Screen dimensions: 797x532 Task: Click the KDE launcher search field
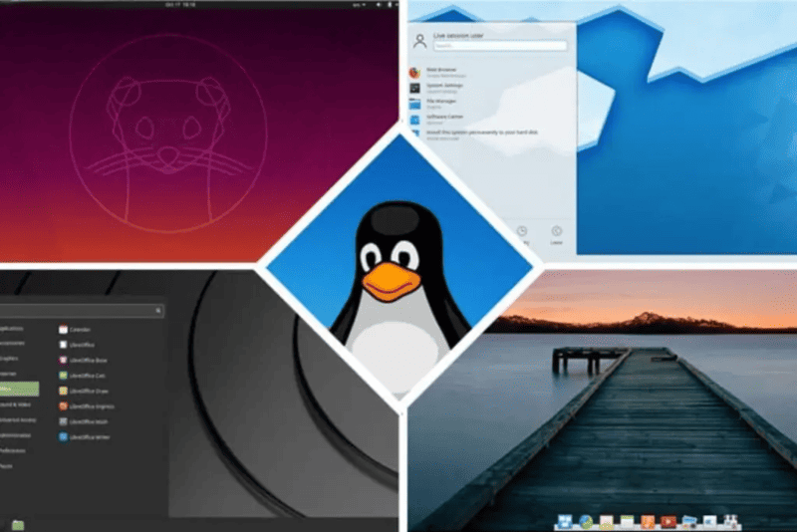click(499, 46)
